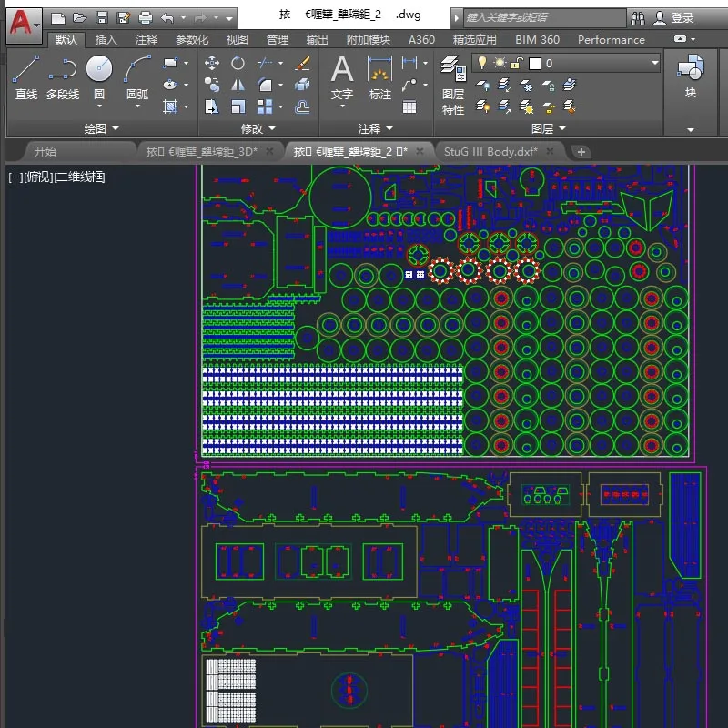728x728 pixels.
Task: Click the Rotate tool icon
Action: [x=238, y=63]
